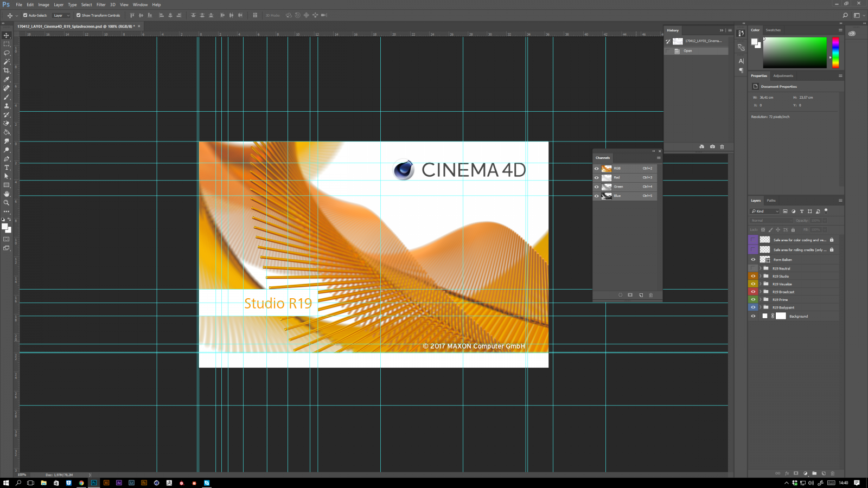
Task: Select the Pen tool
Action: point(7,158)
